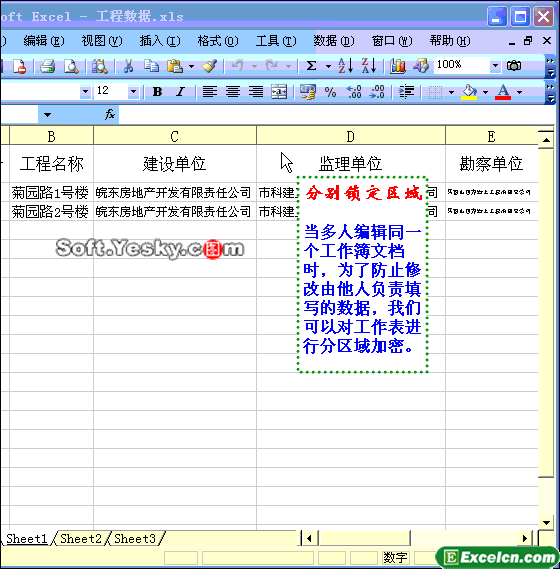This screenshot has height=569, width=560.
Task: Click the Undo arrow icon
Action: click(238, 66)
